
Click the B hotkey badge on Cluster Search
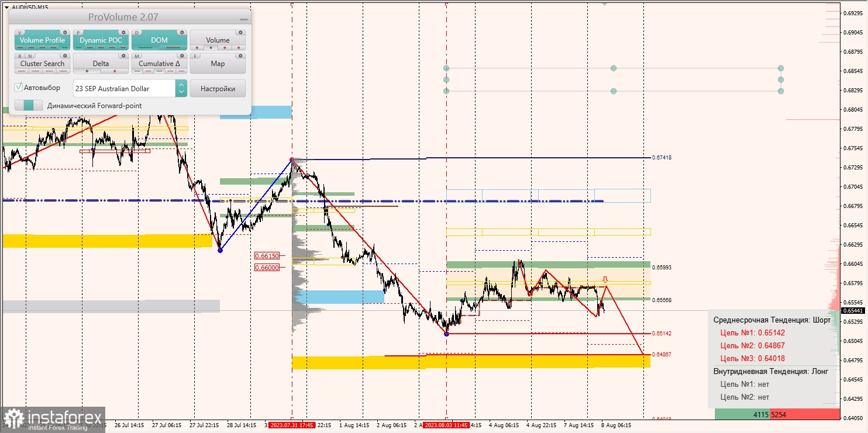pos(20,56)
